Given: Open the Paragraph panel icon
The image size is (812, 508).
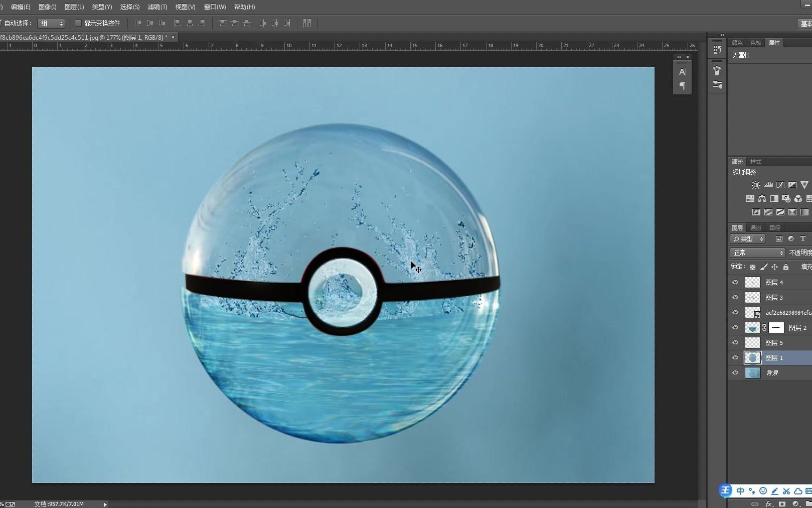Looking at the screenshot, I should 683,86.
